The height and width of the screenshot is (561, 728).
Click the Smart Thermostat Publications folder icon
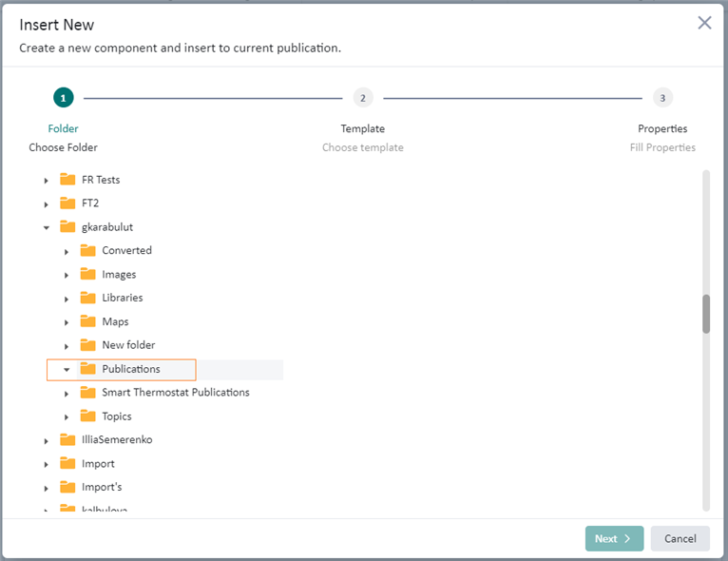click(87, 393)
